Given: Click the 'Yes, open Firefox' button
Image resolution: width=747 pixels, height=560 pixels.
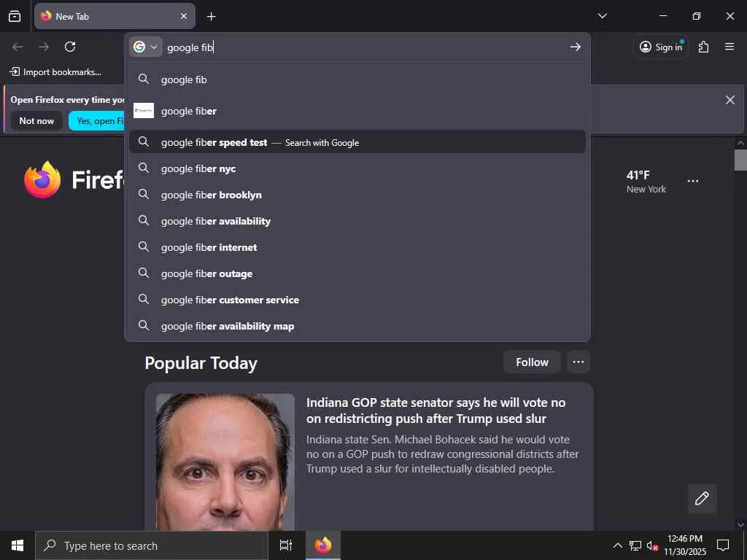Looking at the screenshot, I should tap(97, 120).
